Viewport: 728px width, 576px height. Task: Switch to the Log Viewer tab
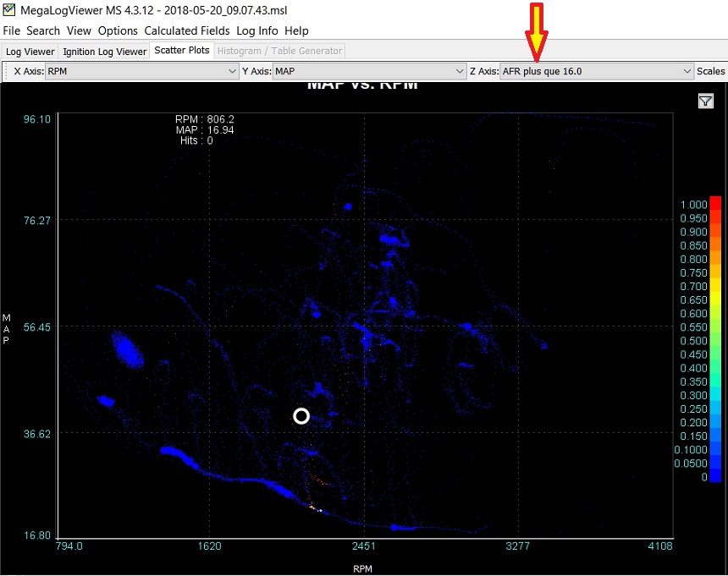coord(30,52)
